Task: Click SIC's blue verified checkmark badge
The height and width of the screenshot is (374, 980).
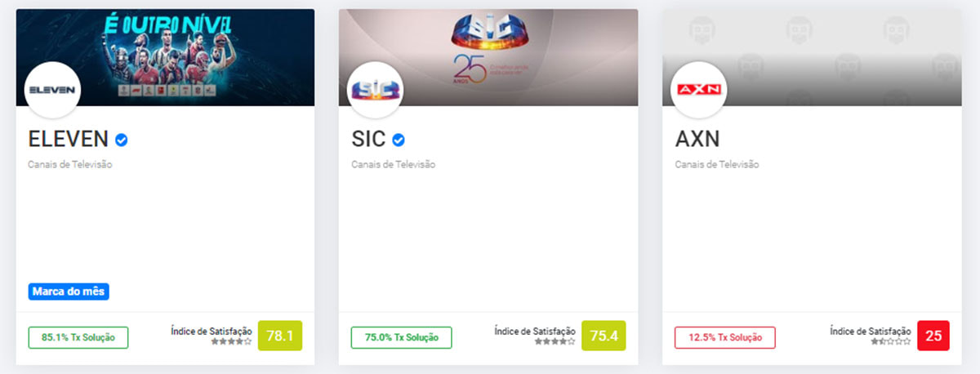Action: (399, 140)
